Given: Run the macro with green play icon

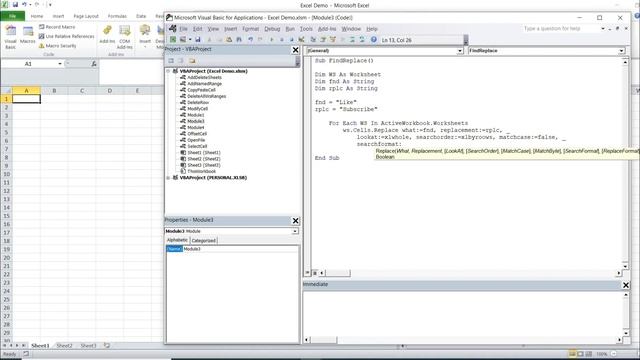Looking at the screenshot, I should tap(272, 40).
